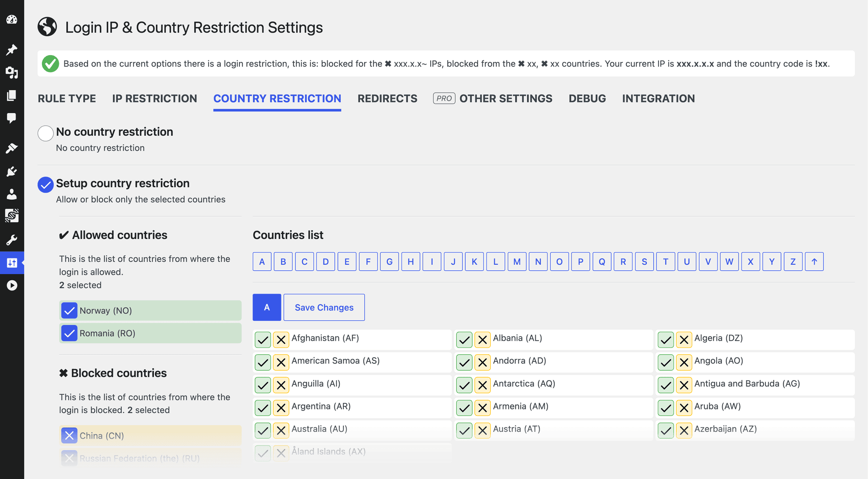Open the Pages icon in sidebar
The height and width of the screenshot is (479, 868).
(x=12, y=95)
